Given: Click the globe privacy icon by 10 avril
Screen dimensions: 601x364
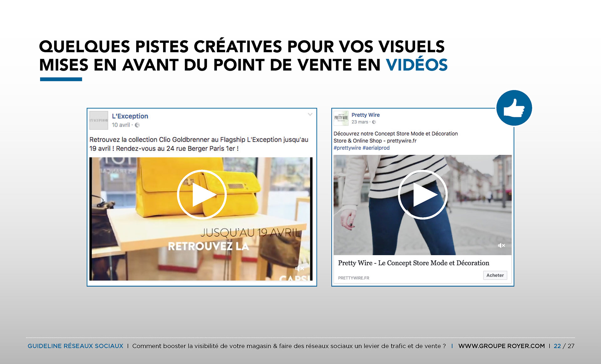Looking at the screenshot, I should click(x=137, y=125).
